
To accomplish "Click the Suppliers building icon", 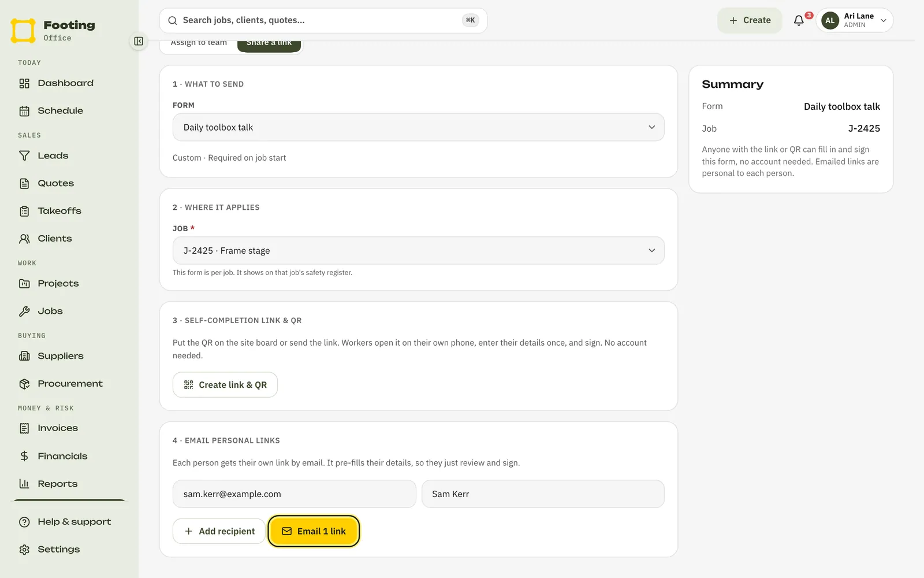I will tap(24, 356).
